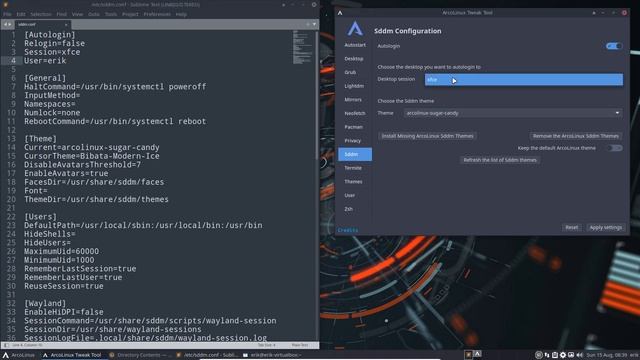This screenshot has width=640, height=360.
Task: Click the display icon in the system tray
Action: click(x=571, y=355)
